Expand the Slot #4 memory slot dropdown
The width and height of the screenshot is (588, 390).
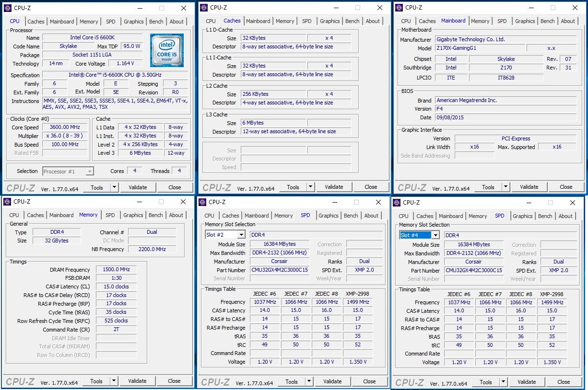pyautogui.click(x=435, y=235)
